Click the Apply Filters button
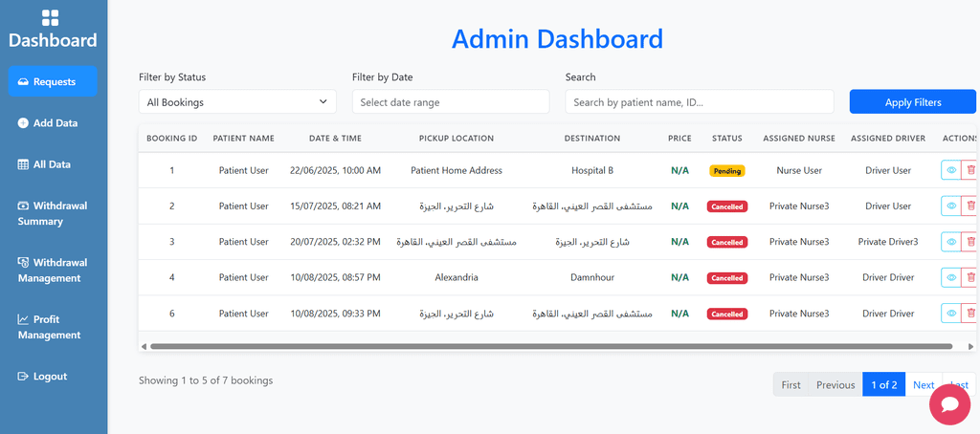 click(x=912, y=101)
